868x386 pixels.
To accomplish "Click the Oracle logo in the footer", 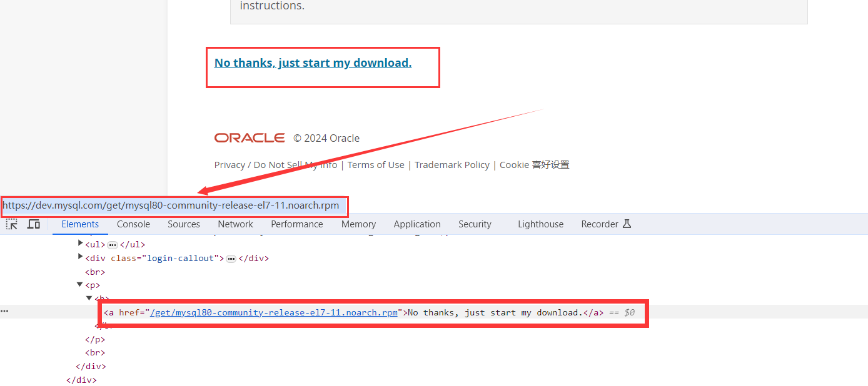I will click(250, 138).
